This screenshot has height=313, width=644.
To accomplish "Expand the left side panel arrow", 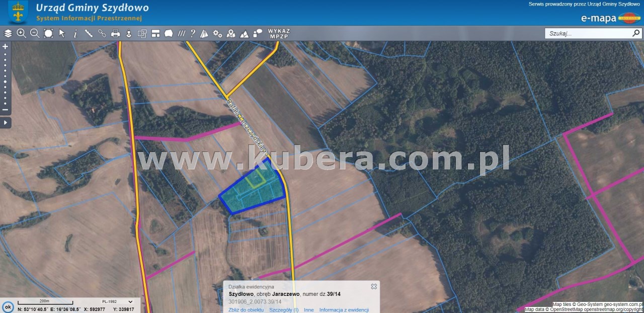I will click(x=6, y=122).
